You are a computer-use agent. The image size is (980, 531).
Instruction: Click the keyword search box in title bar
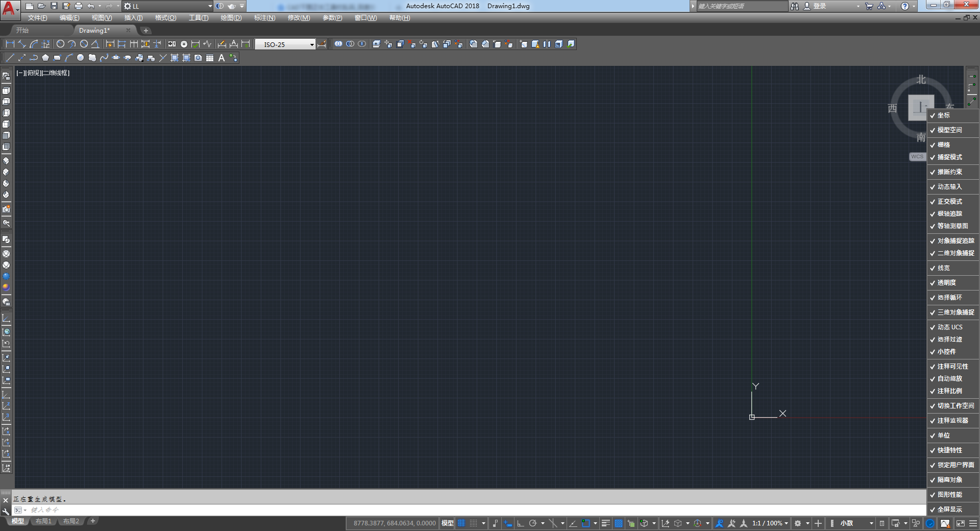[742, 6]
